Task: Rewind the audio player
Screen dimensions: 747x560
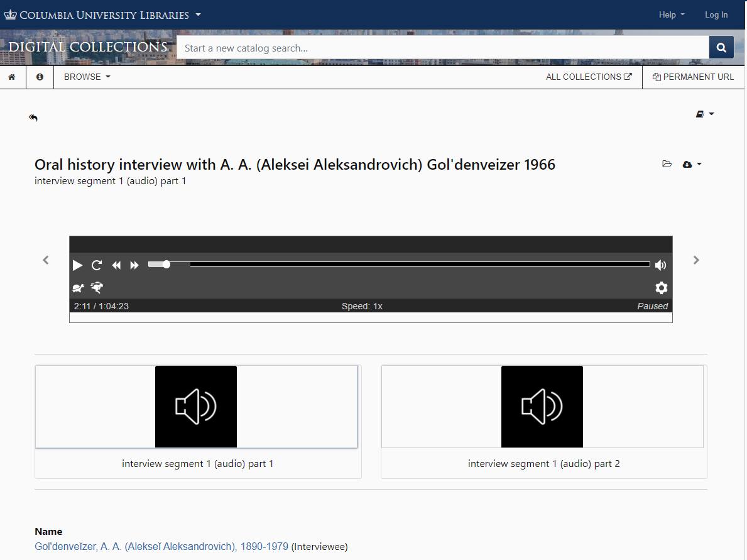Action: pos(116,265)
